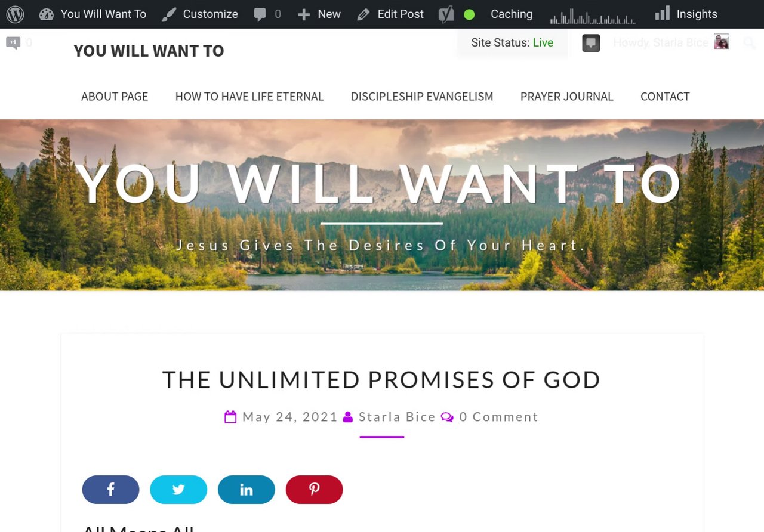Pin post with Pinterest button

click(315, 490)
